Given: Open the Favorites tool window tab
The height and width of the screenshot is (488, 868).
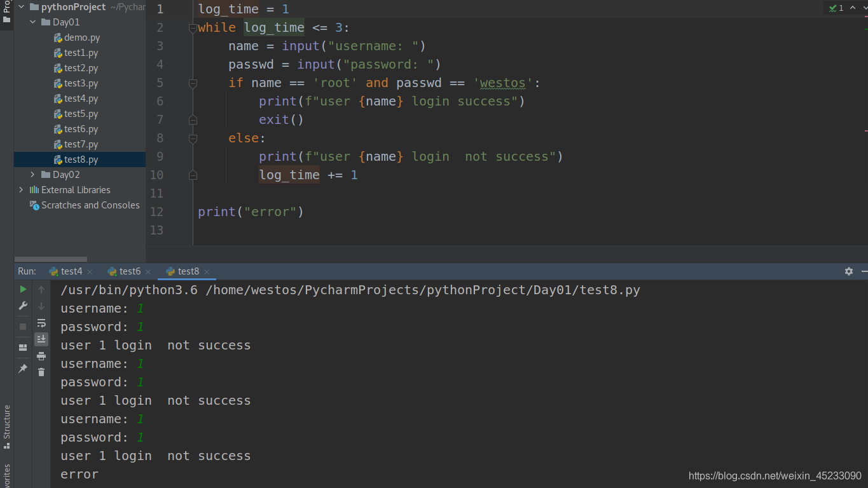Looking at the screenshot, I should pyautogui.click(x=7, y=475).
